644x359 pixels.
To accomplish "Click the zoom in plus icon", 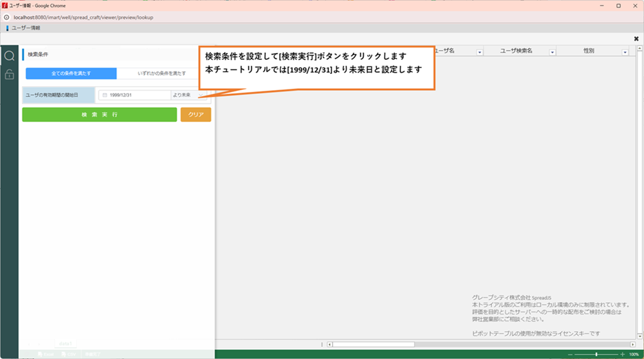I will (622, 354).
